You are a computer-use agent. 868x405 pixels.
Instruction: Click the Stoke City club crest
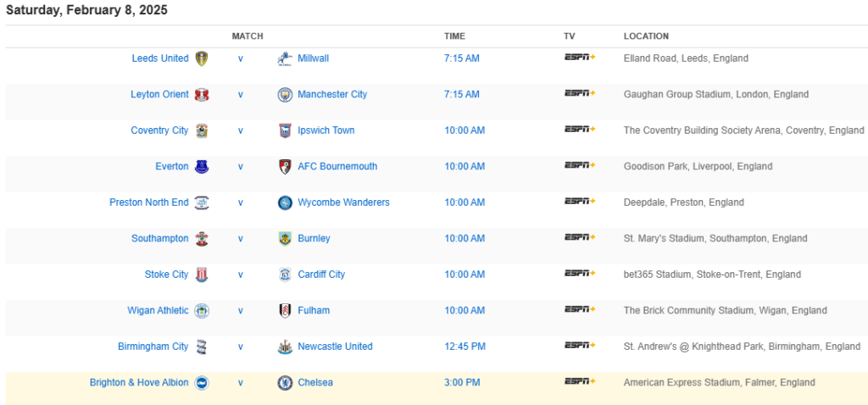pos(201,275)
